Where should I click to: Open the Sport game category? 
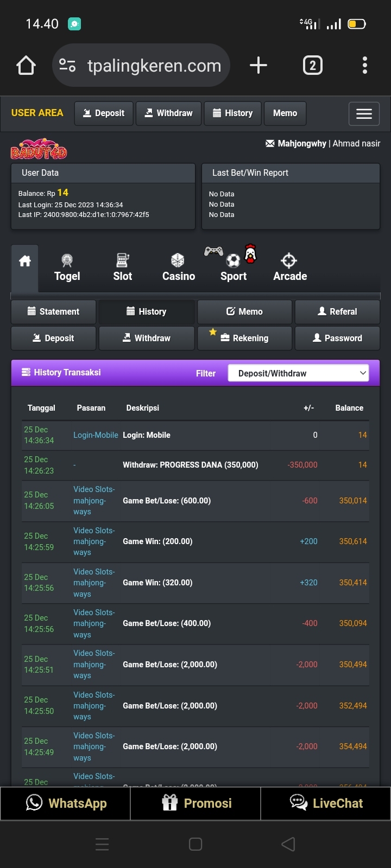[x=234, y=268]
